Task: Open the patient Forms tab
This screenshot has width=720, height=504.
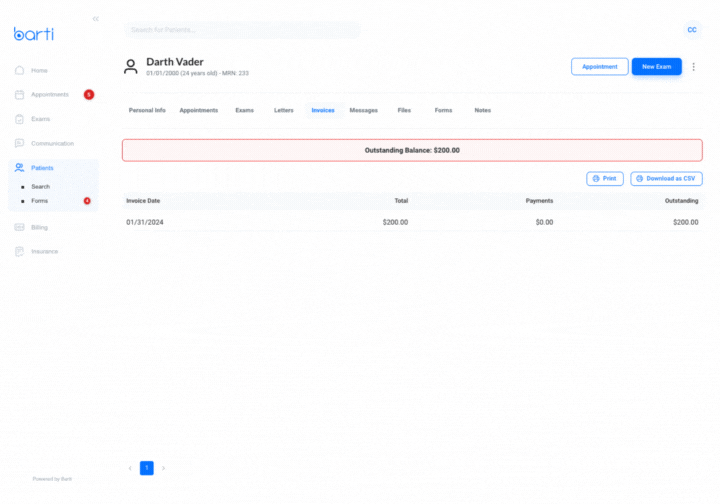Action: click(x=443, y=110)
